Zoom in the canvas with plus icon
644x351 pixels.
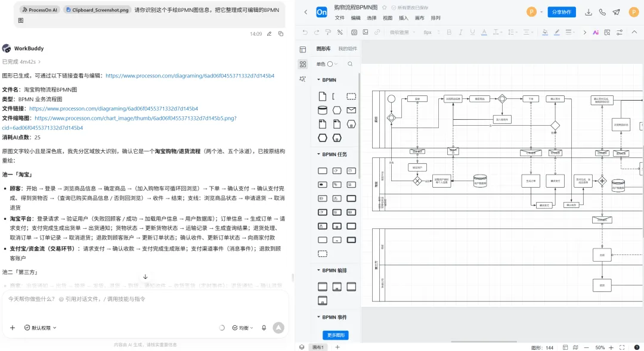(611, 347)
